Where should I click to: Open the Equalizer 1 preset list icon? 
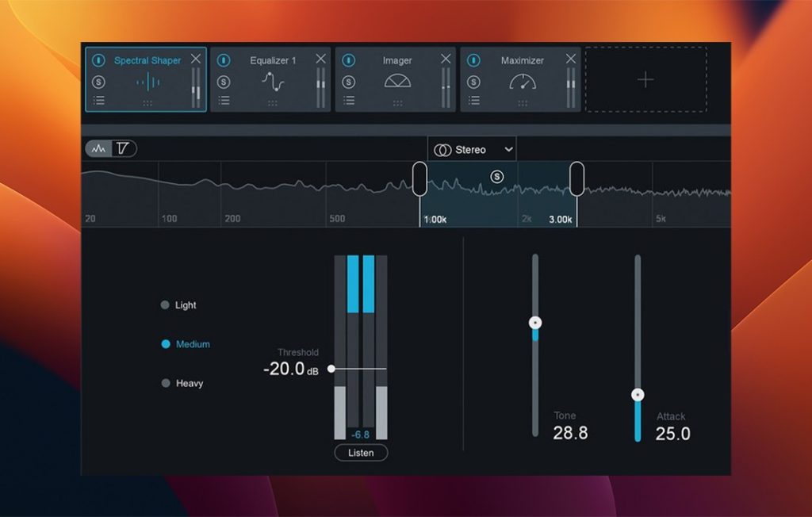[x=225, y=101]
